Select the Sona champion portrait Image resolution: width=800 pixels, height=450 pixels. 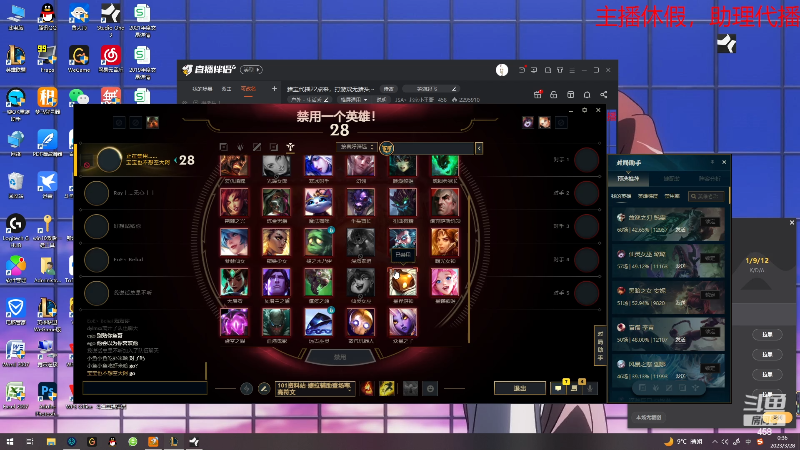(234, 242)
